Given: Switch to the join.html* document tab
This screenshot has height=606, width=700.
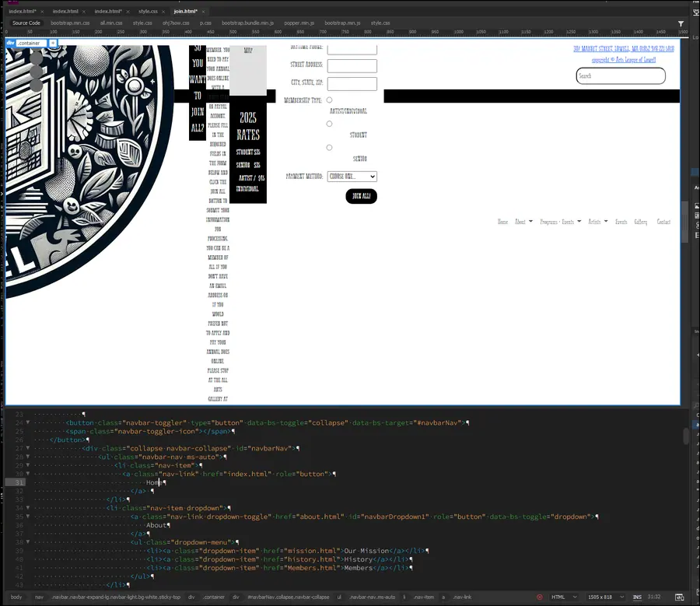Looking at the screenshot, I should (185, 12).
